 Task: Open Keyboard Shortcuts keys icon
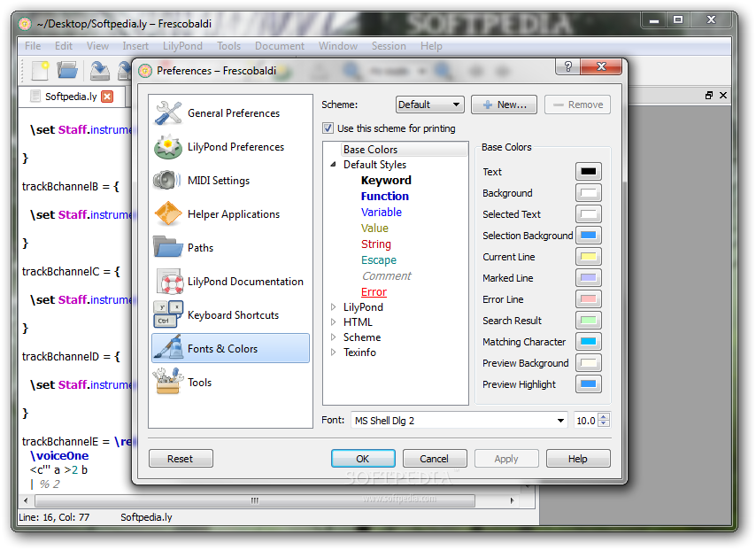click(168, 314)
